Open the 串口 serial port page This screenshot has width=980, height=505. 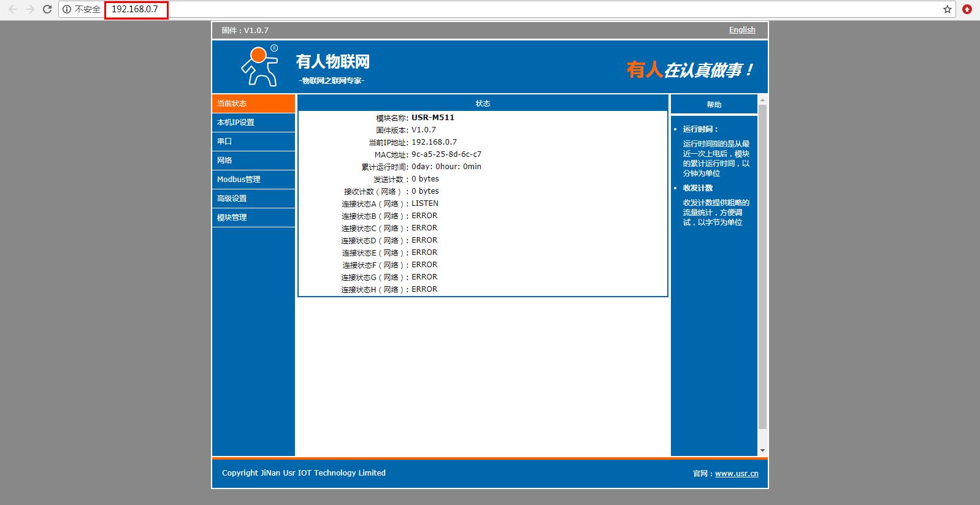[x=253, y=142]
